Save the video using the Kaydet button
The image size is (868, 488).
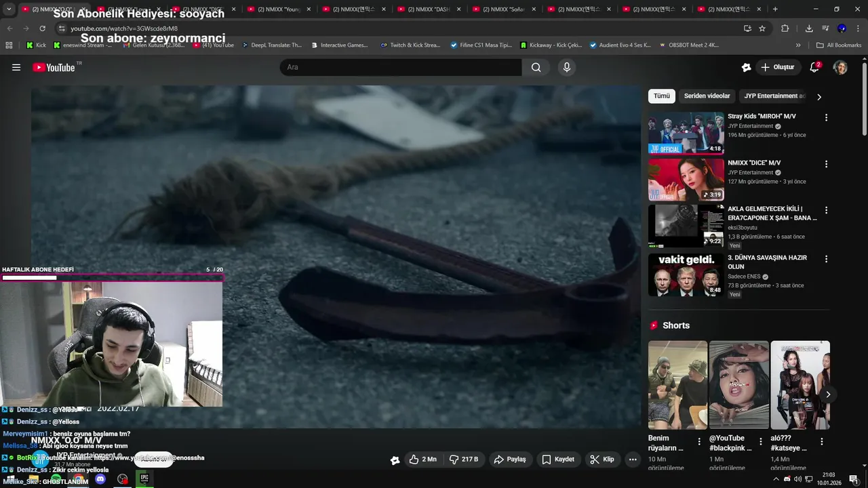tap(558, 460)
